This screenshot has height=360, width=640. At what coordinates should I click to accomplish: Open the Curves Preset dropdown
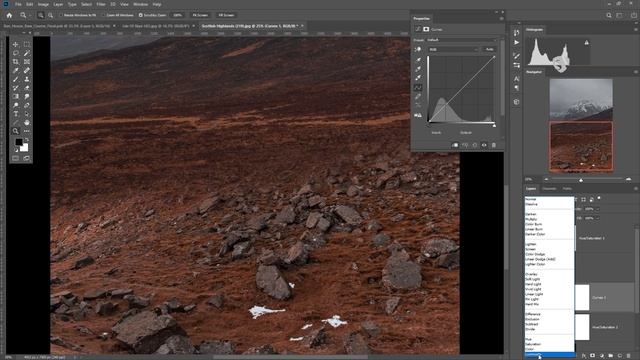pos(462,40)
